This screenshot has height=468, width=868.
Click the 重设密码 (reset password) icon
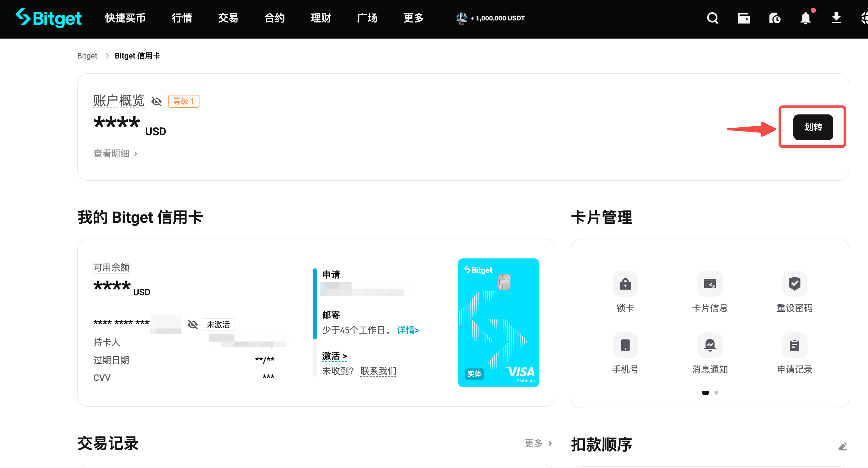(795, 284)
